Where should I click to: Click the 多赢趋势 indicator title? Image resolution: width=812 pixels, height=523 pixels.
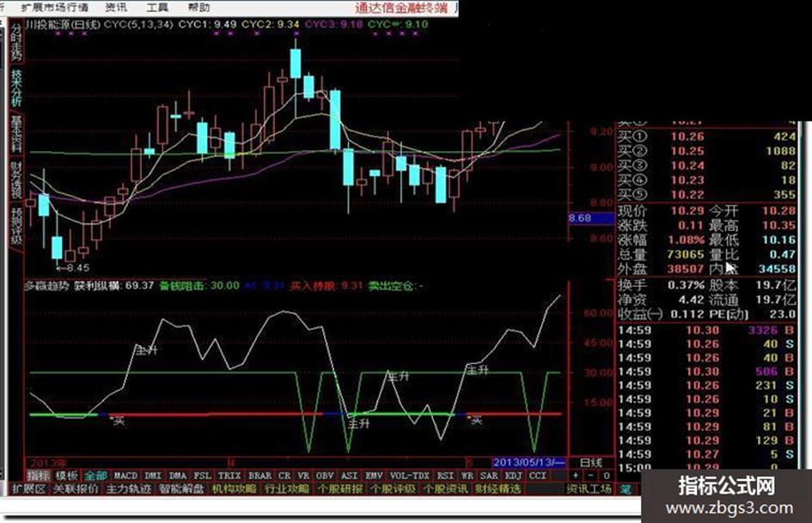point(46,286)
